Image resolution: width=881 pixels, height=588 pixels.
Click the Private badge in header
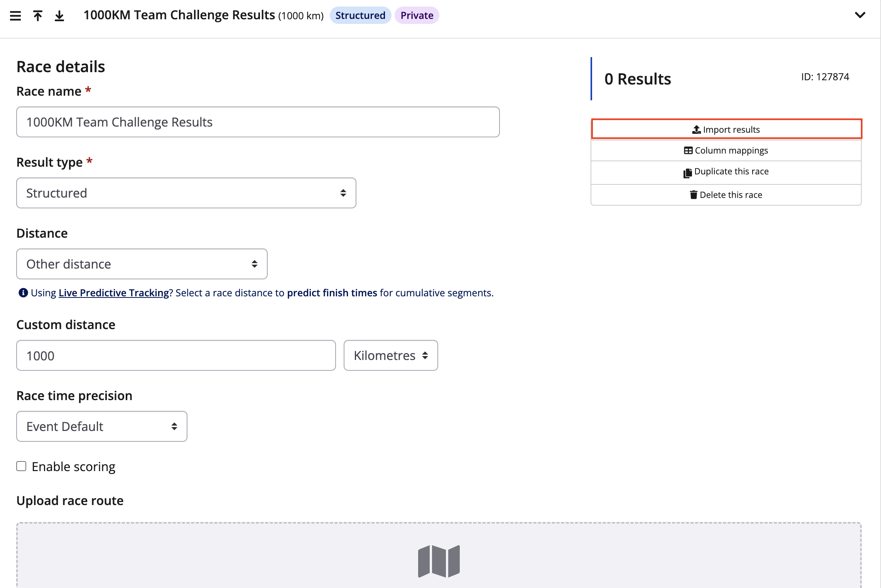(417, 15)
